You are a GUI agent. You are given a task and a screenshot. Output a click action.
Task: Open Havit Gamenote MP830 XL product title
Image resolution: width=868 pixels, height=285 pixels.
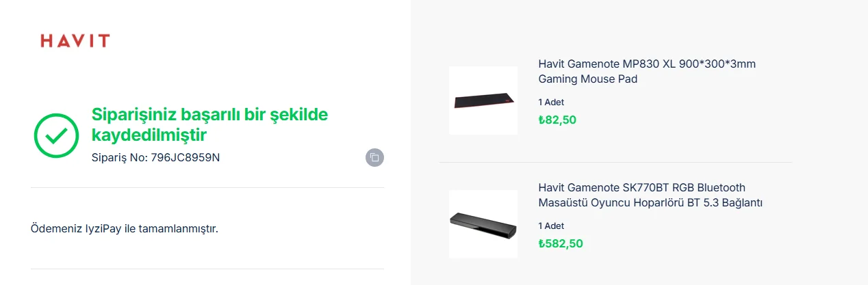[647, 64]
